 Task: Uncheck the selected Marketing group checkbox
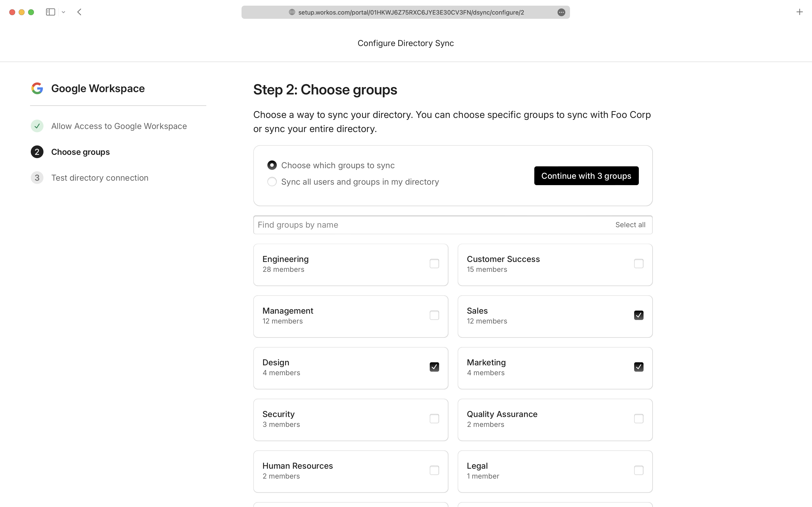639,366
